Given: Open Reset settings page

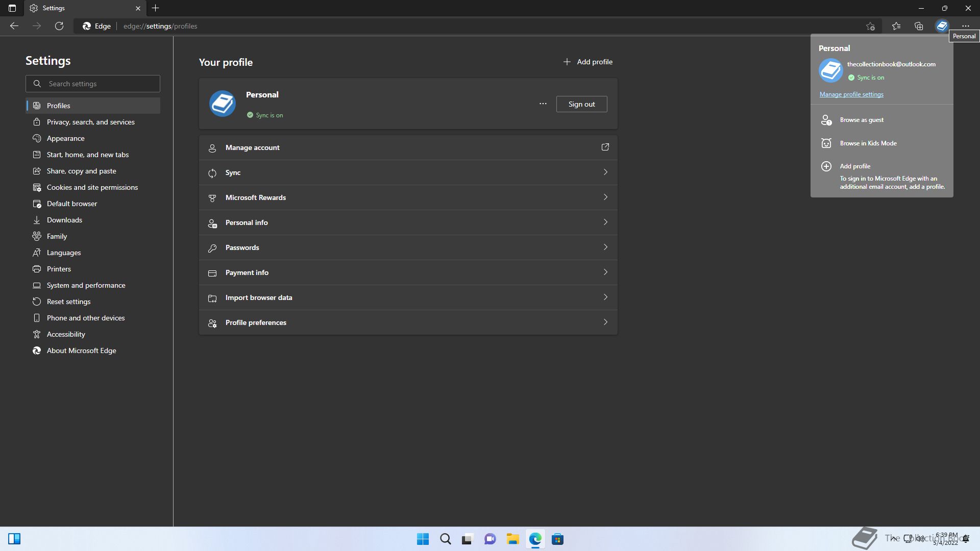Looking at the screenshot, I should [x=93, y=302].
